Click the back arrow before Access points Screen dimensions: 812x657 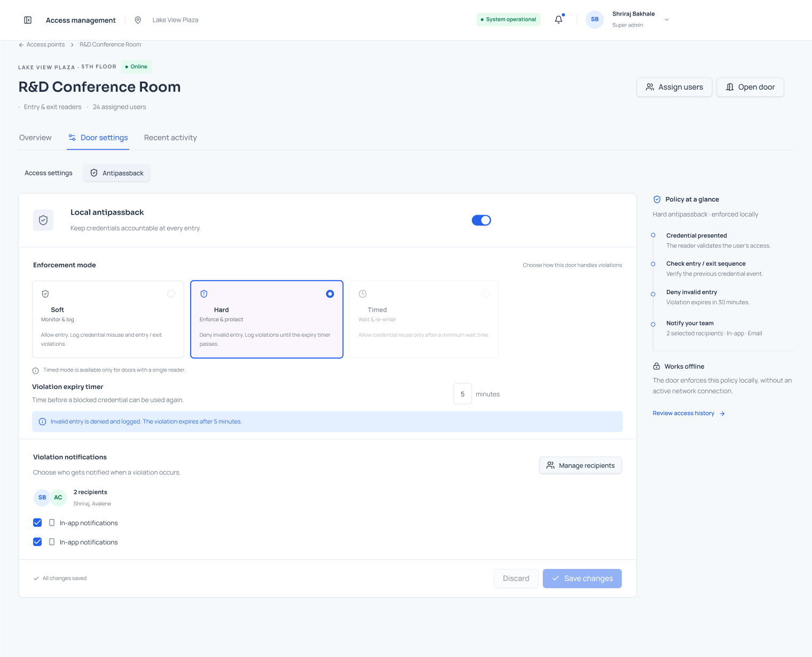point(21,45)
